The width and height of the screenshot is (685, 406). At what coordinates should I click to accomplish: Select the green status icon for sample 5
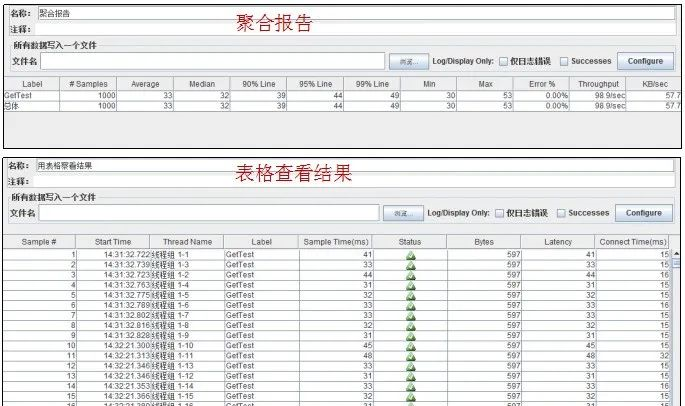pos(411,295)
